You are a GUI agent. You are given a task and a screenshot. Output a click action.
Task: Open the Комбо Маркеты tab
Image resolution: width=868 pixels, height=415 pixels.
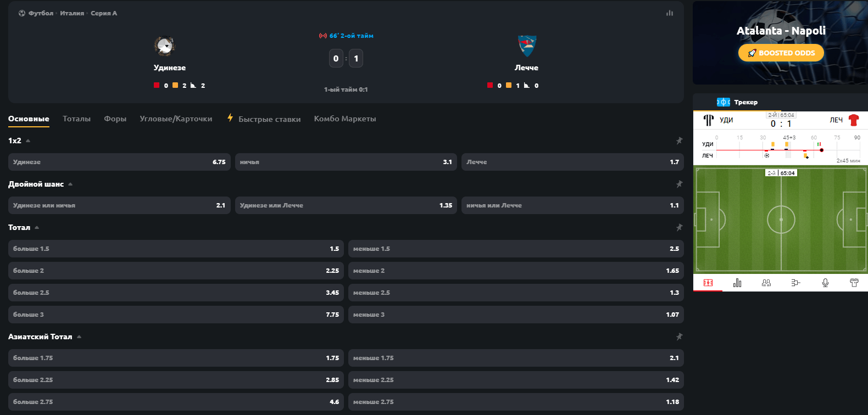coord(345,119)
